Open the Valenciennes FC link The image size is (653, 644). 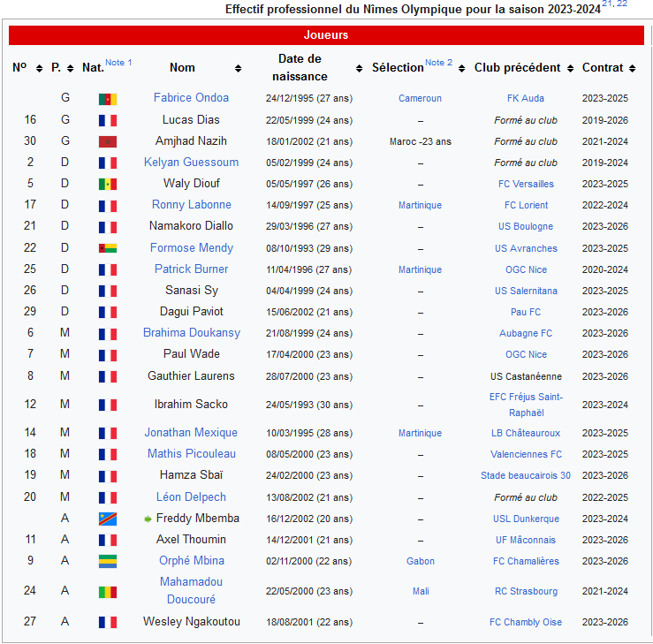[526, 454]
